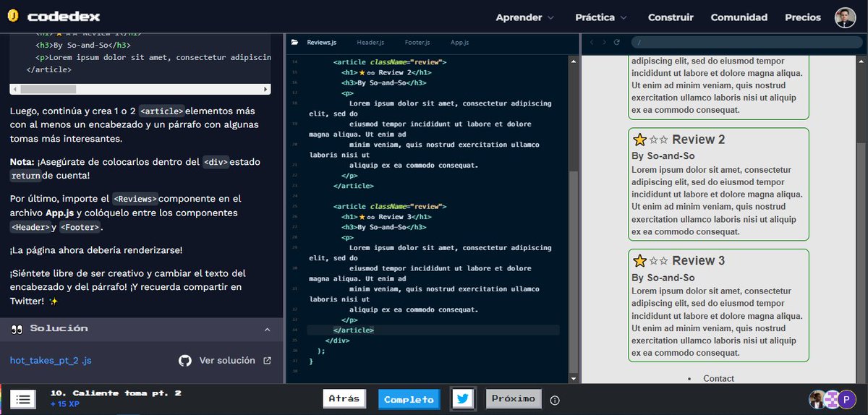Screen dimensions: 868x415
Task: Switch to the Reviews.js tab
Action: [x=321, y=43]
